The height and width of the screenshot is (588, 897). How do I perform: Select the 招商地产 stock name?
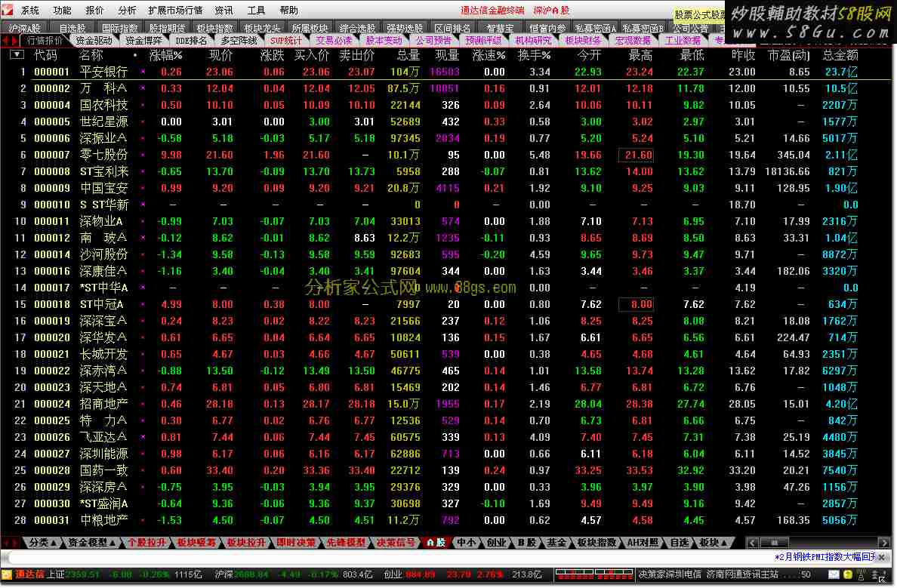point(103,404)
